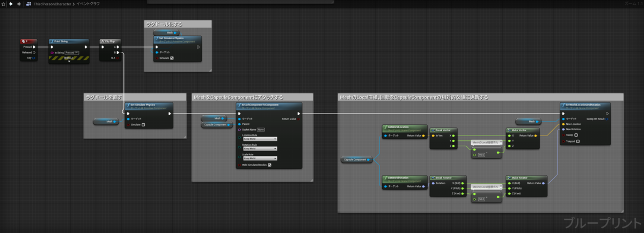The width and height of the screenshot is (644, 233).
Task: Click exec output of the ラグドール化する Set Simulate Physics
Action: (x=197, y=47)
